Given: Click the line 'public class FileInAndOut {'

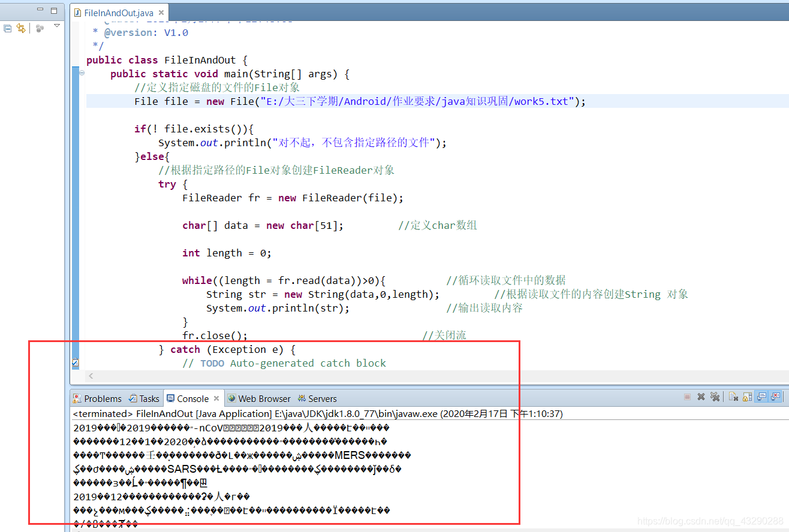Looking at the screenshot, I should pyautogui.click(x=167, y=60).
